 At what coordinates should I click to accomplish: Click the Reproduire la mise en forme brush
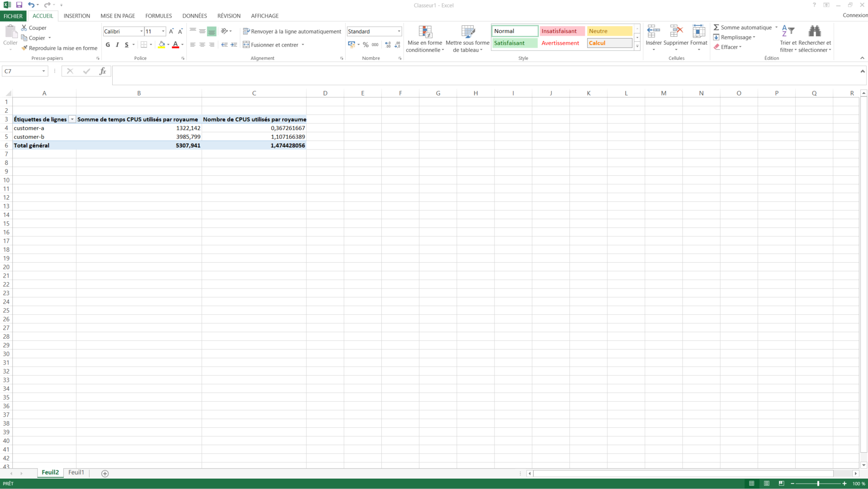tap(24, 48)
